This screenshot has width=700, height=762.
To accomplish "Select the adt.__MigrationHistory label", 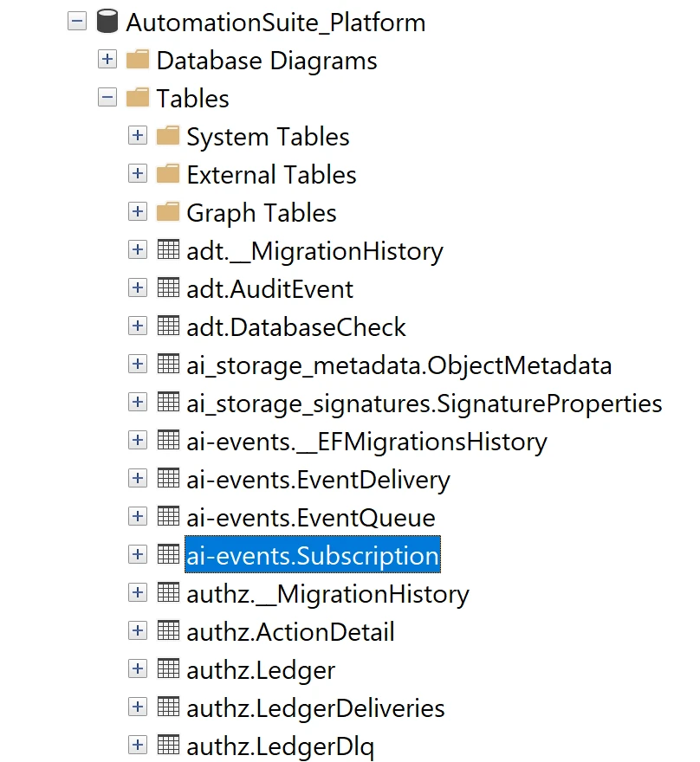I will (315, 252).
